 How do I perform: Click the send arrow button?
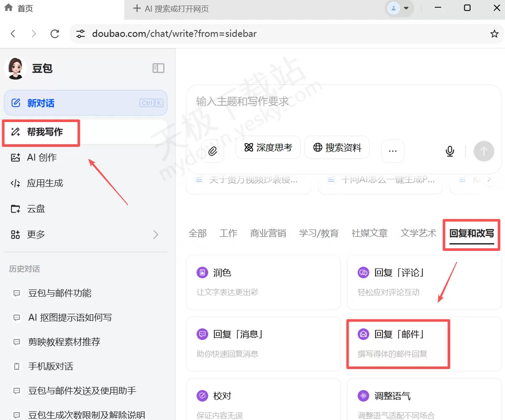click(484, 151)
